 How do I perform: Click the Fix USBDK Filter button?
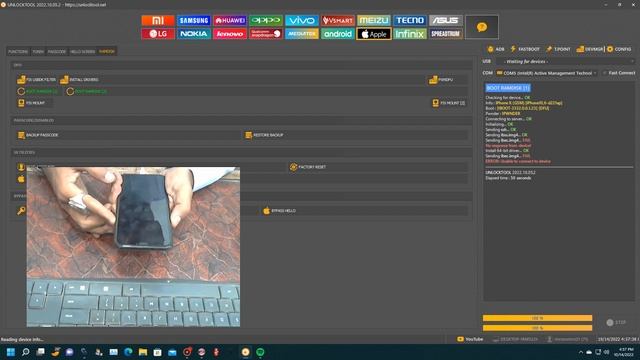point(36,80)
